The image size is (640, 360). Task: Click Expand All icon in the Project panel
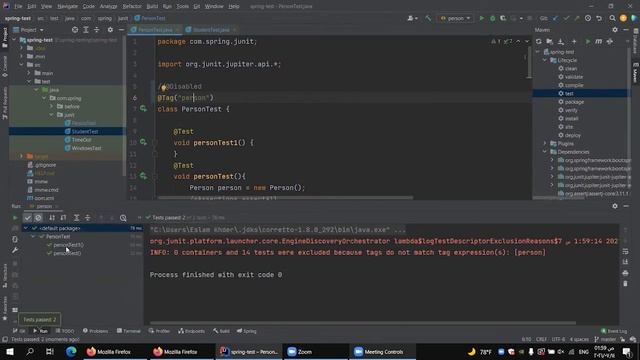(86, 30)
